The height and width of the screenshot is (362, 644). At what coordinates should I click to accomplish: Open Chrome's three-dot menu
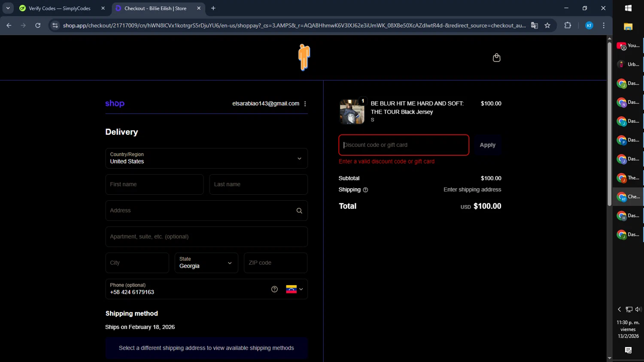(x=604, y=25)
